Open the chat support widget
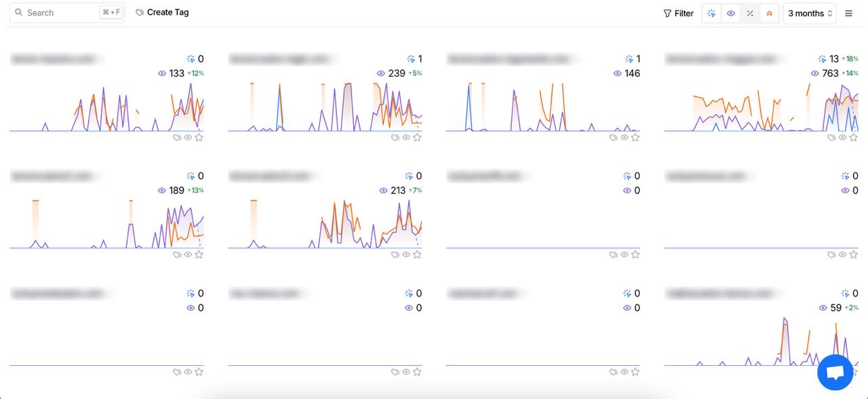 coord(835,373)
